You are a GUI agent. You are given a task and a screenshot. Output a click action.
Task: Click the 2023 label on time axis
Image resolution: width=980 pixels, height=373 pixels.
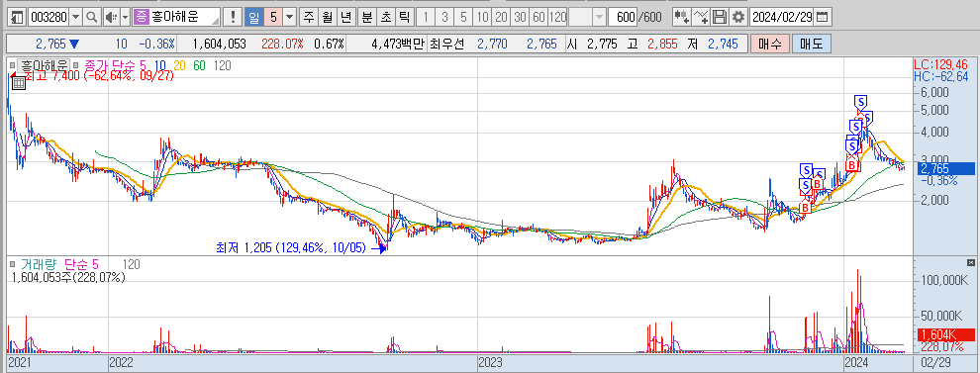(x=491, y=362)
